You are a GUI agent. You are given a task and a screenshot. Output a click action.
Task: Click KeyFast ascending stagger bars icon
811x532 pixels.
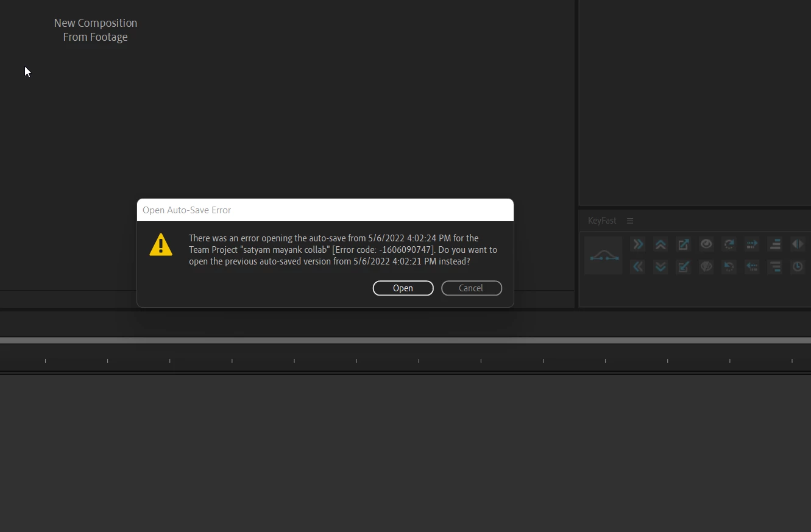(x=775, y=244)
